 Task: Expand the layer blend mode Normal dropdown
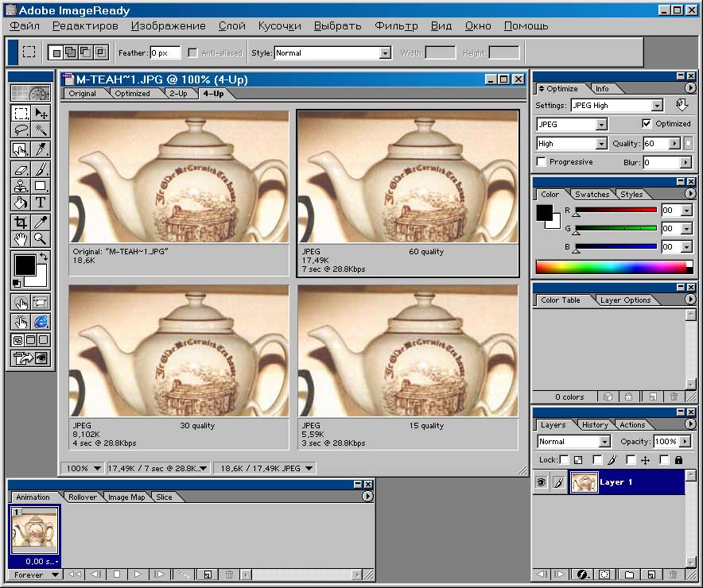[604, 442]
